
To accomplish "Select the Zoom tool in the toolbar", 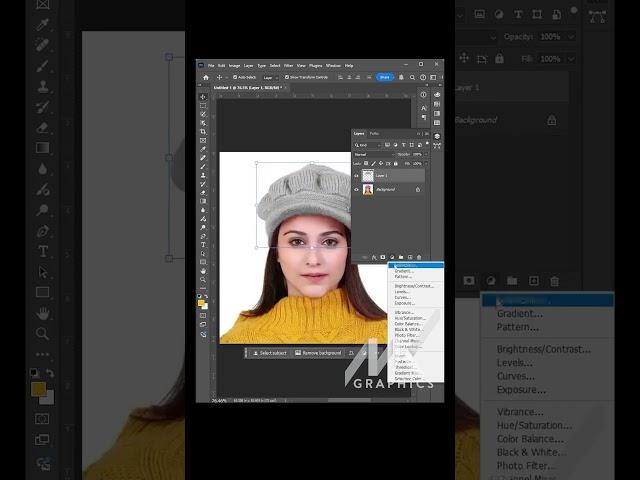I will pyautogui.click(x=203, y=279).
